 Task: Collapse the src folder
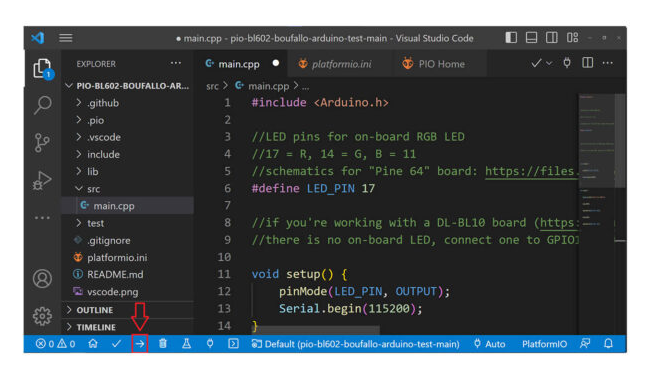(x=128, y=189)
